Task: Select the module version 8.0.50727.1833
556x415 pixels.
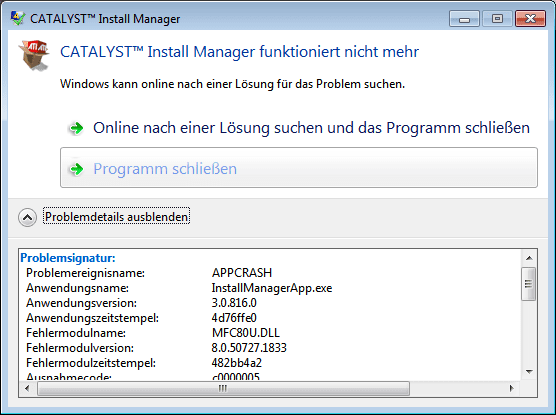Action: tap(249, 348)
